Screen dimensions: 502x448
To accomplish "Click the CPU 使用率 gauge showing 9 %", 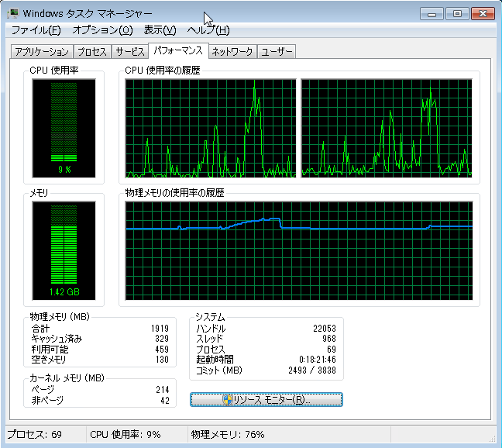I will coord(64,128).
